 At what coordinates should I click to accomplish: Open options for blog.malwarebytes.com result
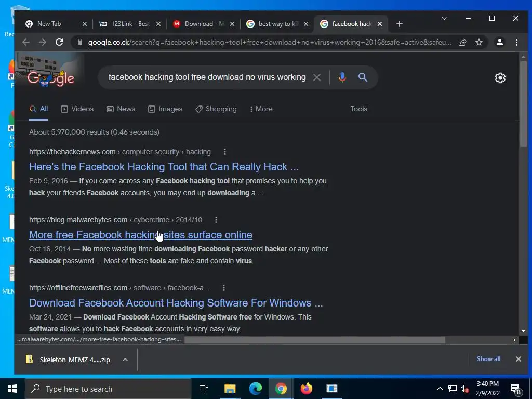tap(216, 220)
